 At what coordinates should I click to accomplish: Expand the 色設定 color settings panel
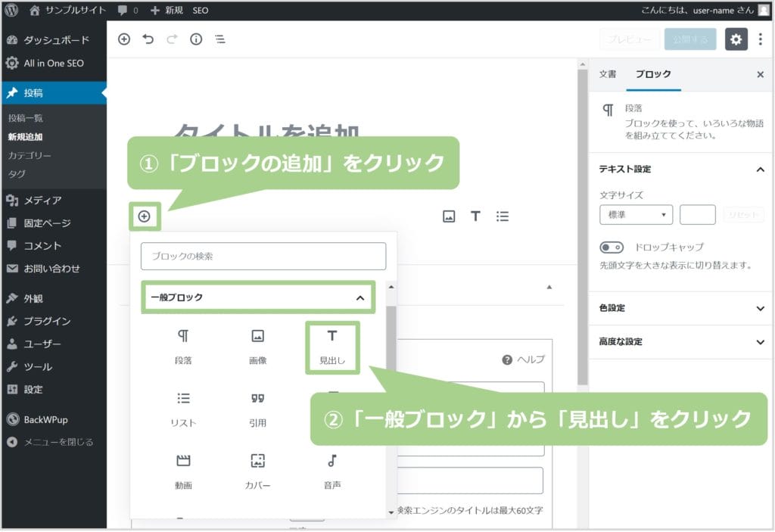coord(681,308)
